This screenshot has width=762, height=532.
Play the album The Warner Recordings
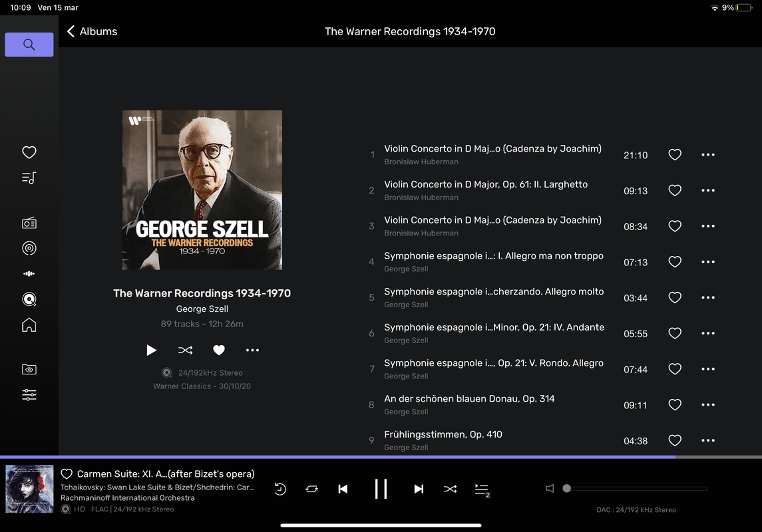coord(151,350)
